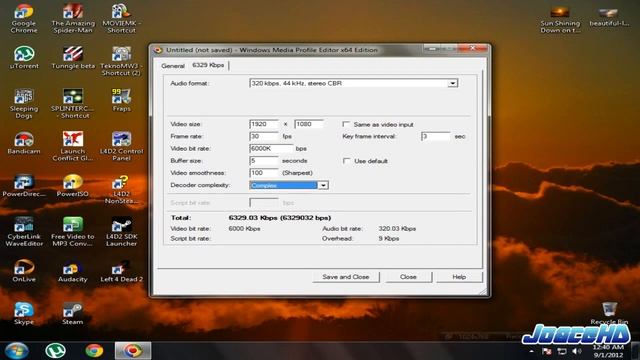The image size is (640, 360).
Task: Show hidden system tray icons
Action: [531, 351]
